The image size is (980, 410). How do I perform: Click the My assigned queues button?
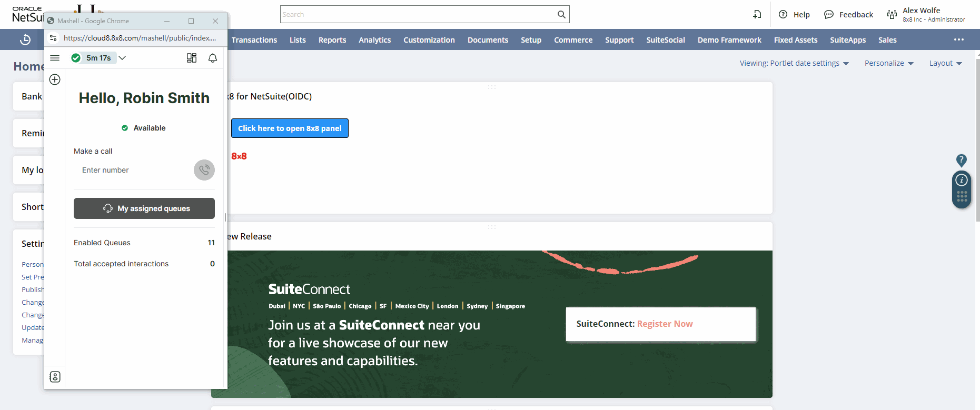click(x=144, y=208)
